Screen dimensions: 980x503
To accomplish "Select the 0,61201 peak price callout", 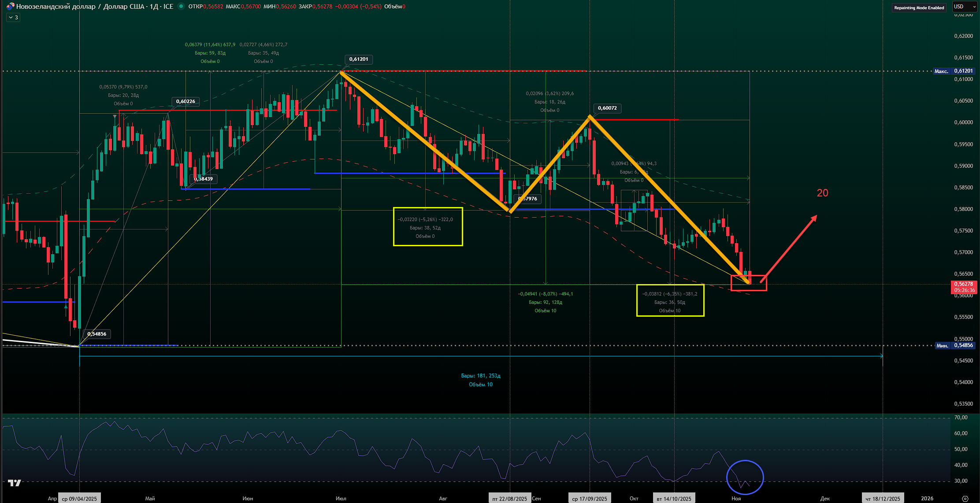I will (x=358, y=59).
